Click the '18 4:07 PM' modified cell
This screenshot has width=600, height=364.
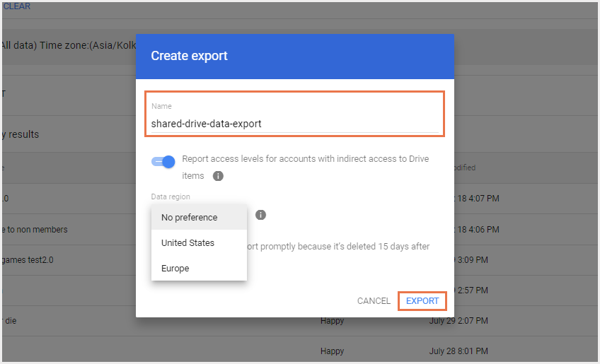pyautogui.click(x=478, y=199)
